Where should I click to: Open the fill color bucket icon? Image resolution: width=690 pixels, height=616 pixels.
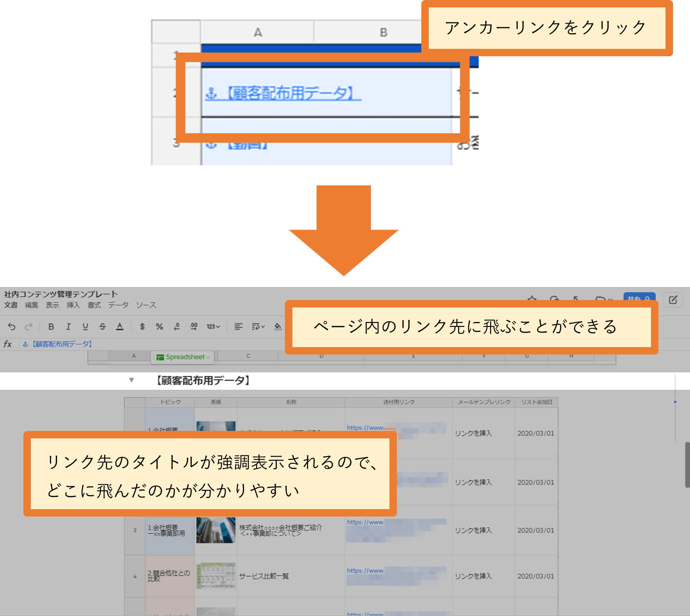[x=277, y=327]
